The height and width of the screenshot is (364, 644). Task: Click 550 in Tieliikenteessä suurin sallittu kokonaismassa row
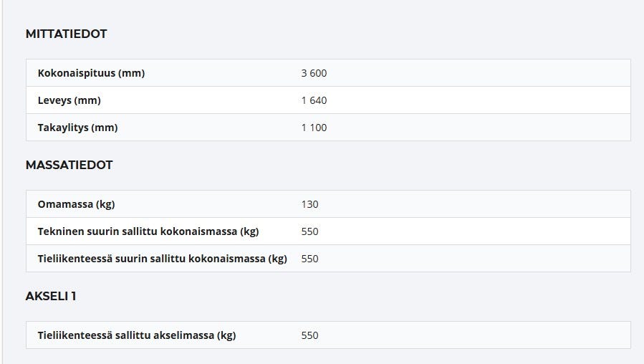(309, 259)
